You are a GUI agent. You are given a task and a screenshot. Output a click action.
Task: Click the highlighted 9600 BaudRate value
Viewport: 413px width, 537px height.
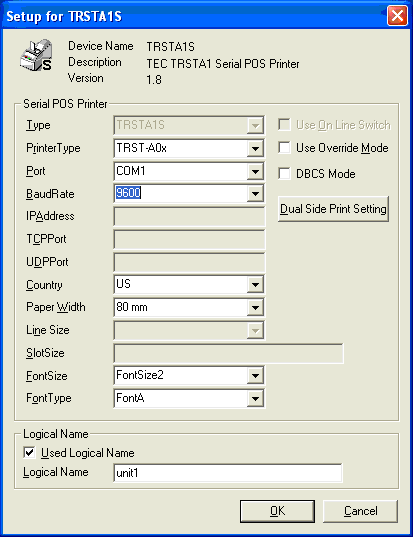[128, 193]
